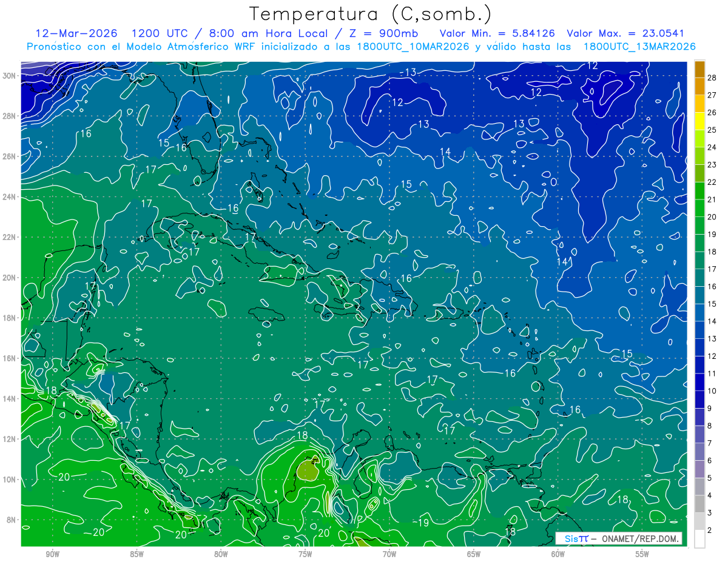
Task: Click the "85W" longitude axis label
Action: [136, 554]
